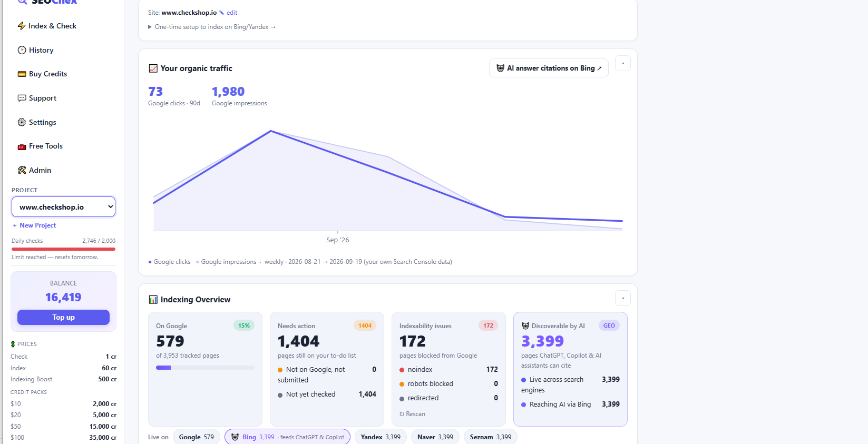Image resolution: width=868 pixels, height=444 pixels.
Task: Toggle the Google impressions legend entry
Action: click(226, 262)
